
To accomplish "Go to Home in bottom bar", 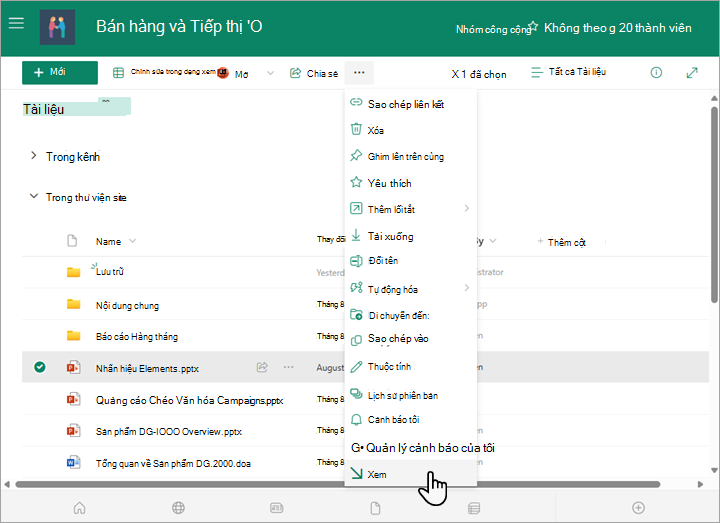I will [79, 507].
